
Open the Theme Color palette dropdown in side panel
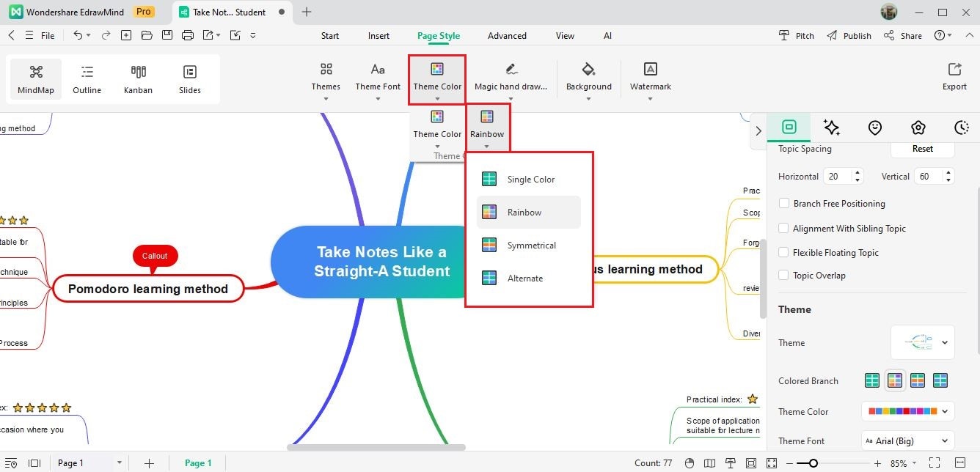908,411
